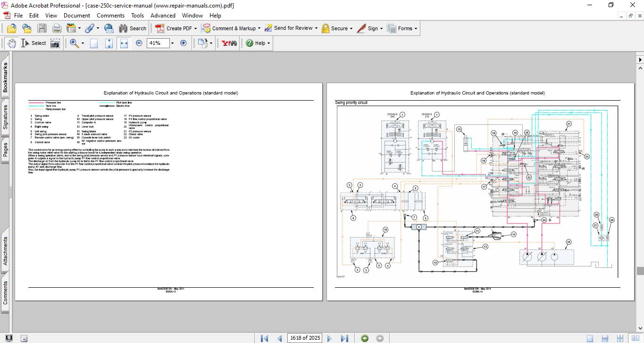Activate the Snapshot camera tool

[55, 43]
